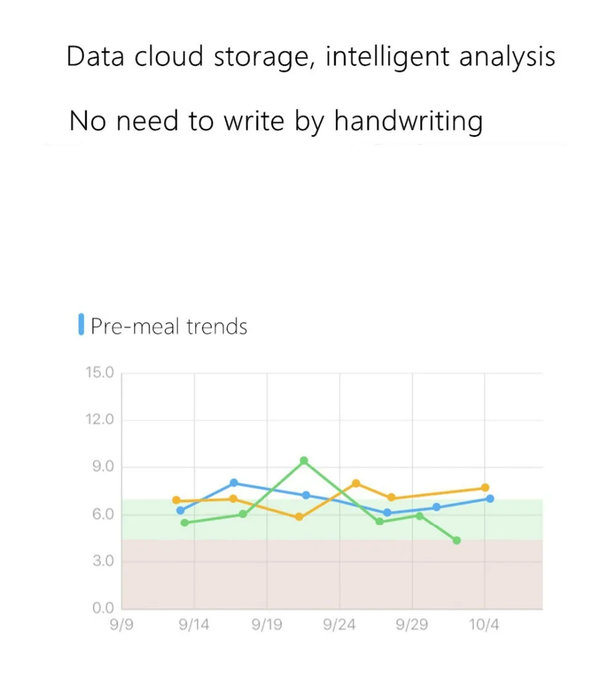616x686 pixels.
Task: Click the "Data cloud storage" heading text
Action: click(x=310, y=57)
